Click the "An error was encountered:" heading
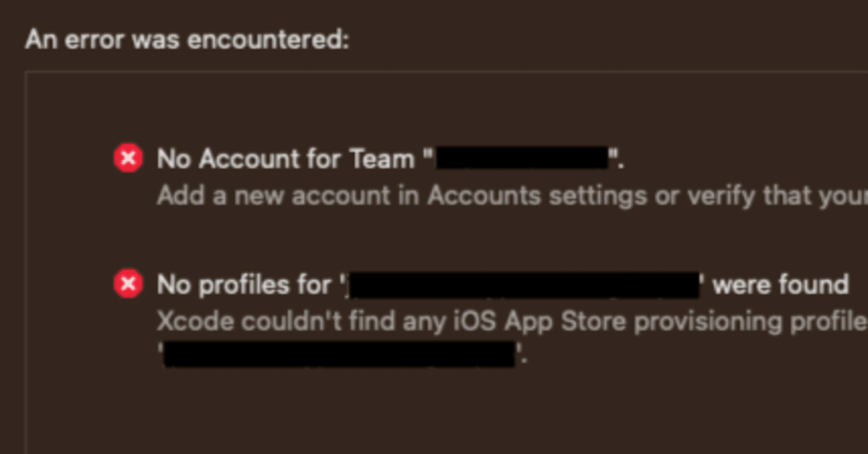 pyautogui.click(x=187, y=40)
